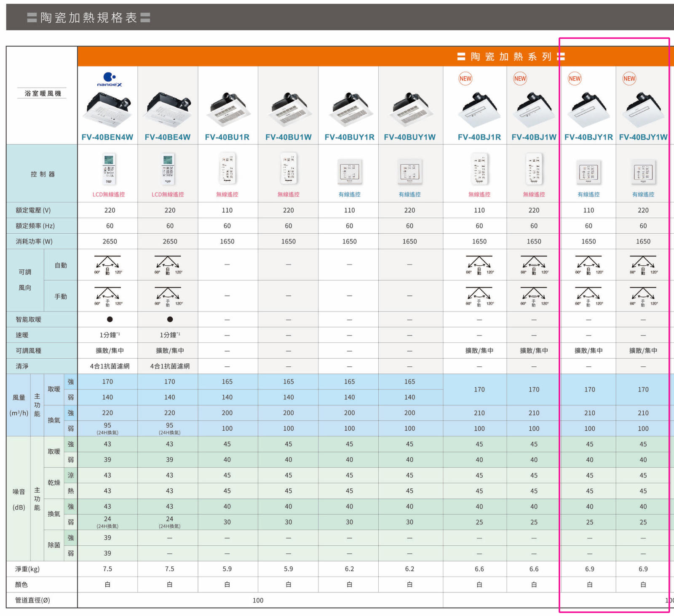Image resolution: width=674 pixels, height=616 pixels.
Task: Click the nanoe X logo above FV-40BEN4W
Action: click(110, 80)
